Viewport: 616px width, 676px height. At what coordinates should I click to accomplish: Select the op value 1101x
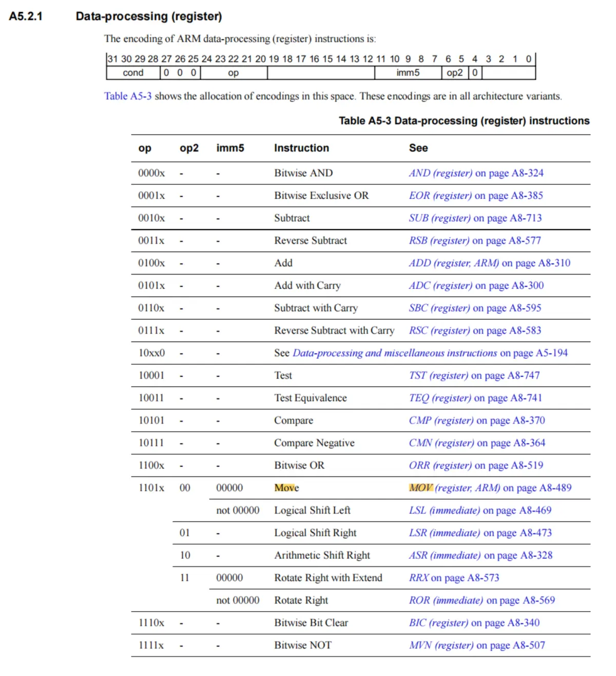coord(151,489)
